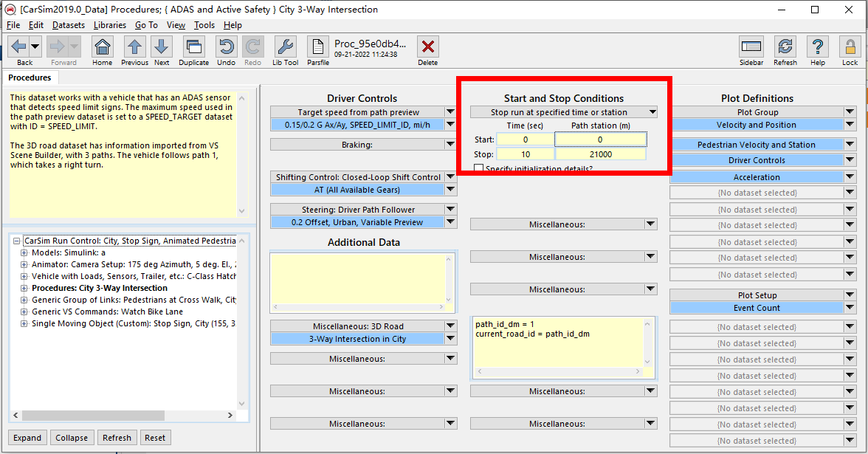Select Procedures: City 3-Way Intersection tree item
This screenshot has width=868, height=454.
(x=100, y=288)
